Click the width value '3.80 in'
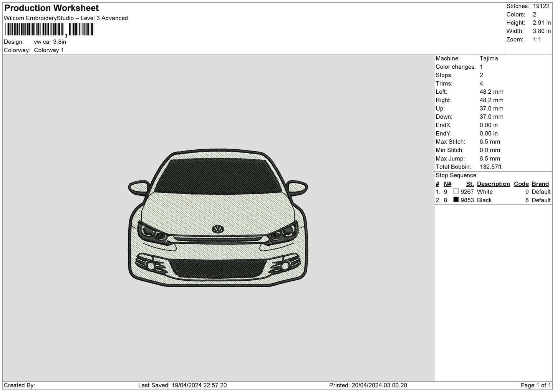Screen dimensions: 555x392 [542, 31]
